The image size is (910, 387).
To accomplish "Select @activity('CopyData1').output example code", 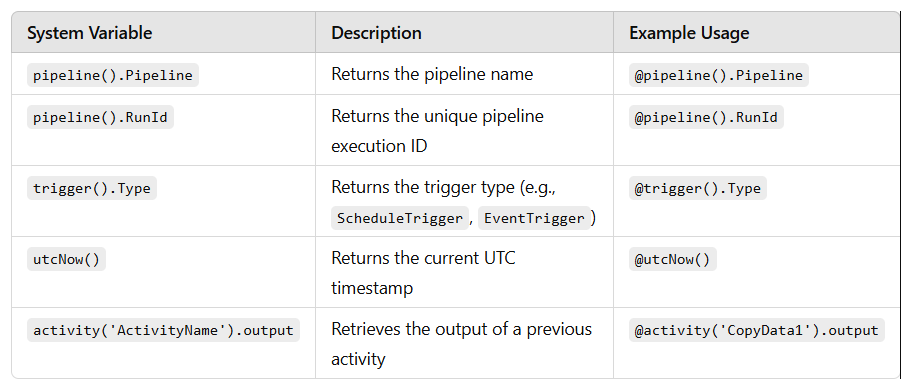I will coord(757,330).
